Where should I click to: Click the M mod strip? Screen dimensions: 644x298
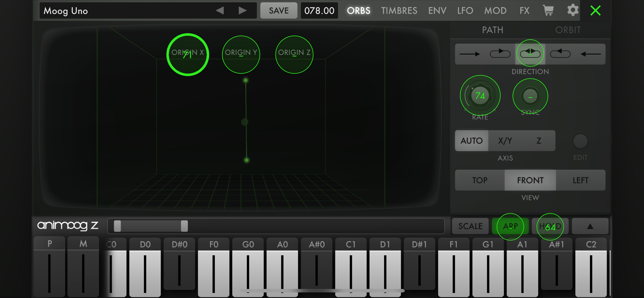pos(83,267)
